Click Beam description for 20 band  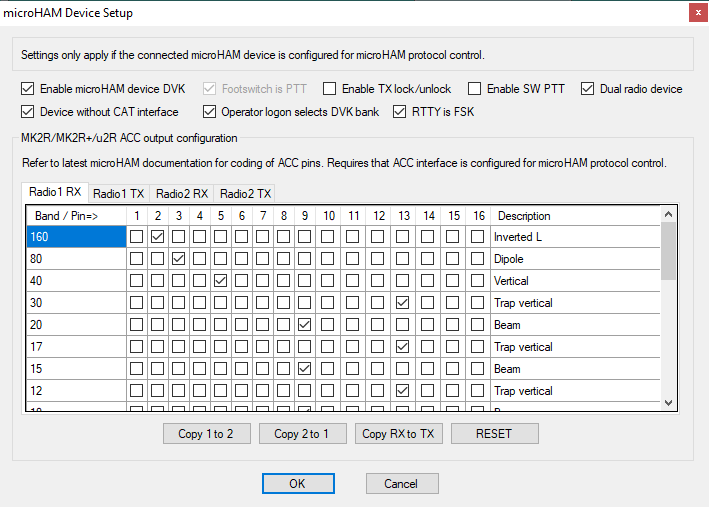(575, 325)
